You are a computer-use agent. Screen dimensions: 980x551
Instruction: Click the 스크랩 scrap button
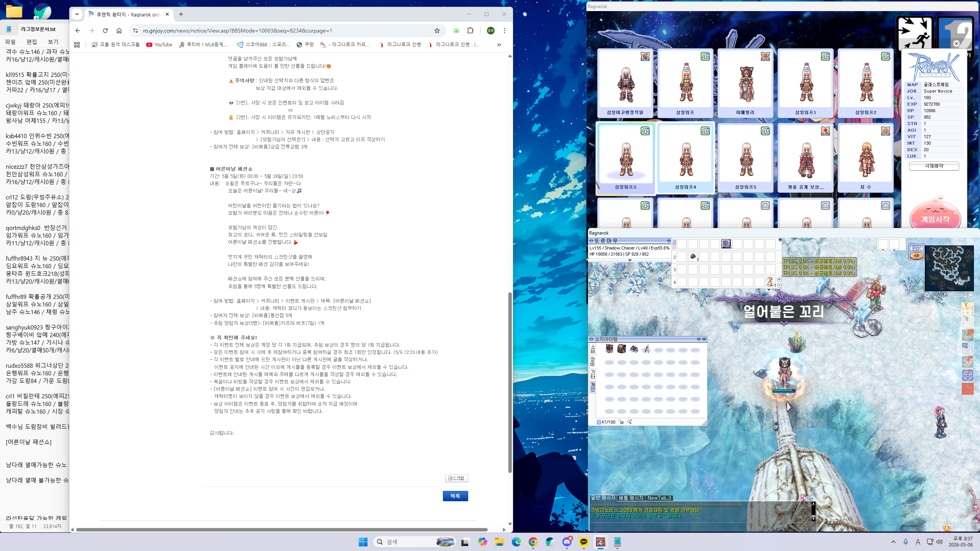click(x=456, y=478)
